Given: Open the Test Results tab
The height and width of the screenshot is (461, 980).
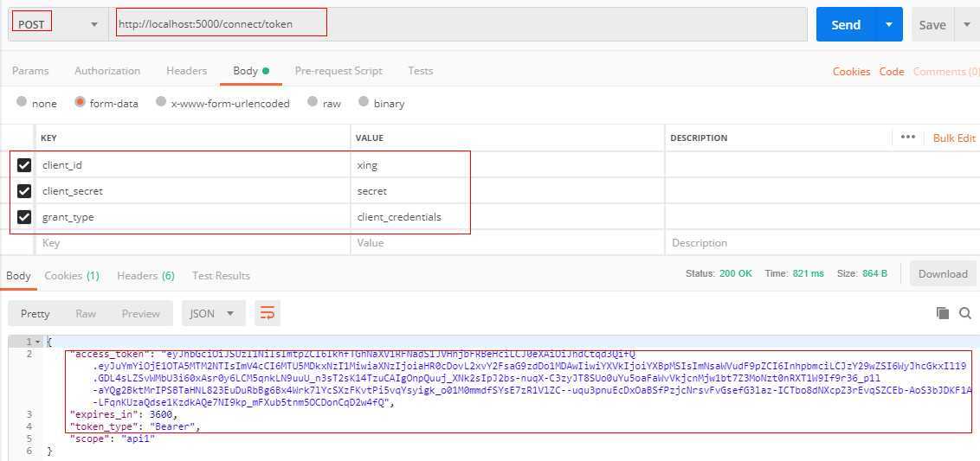Looking at the screenshot, I should (221, 275).
